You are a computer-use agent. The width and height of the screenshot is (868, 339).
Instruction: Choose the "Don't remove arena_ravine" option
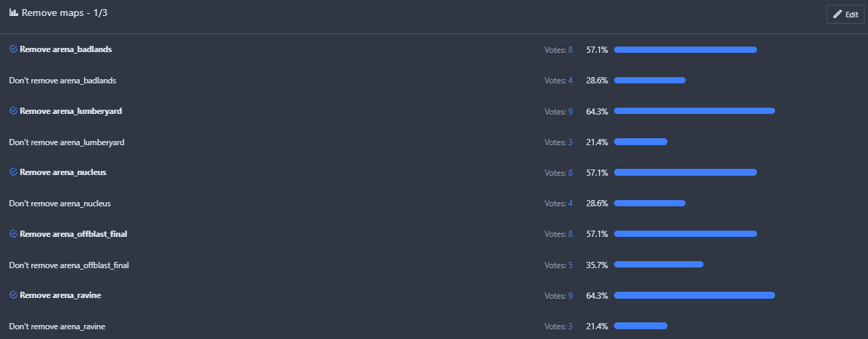pyautogui.click(x=57, y=326)
